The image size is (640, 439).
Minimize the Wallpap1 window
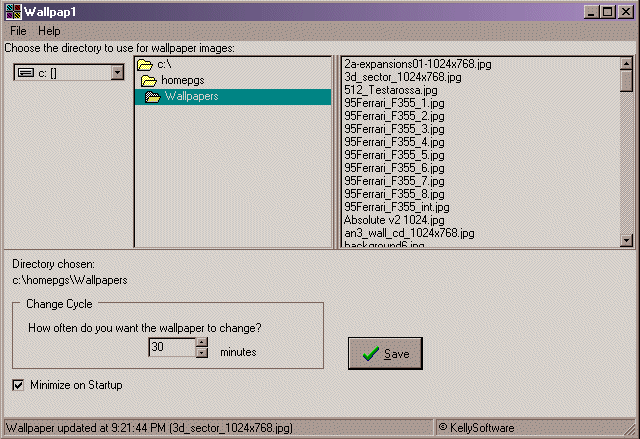tap(591, 12)
